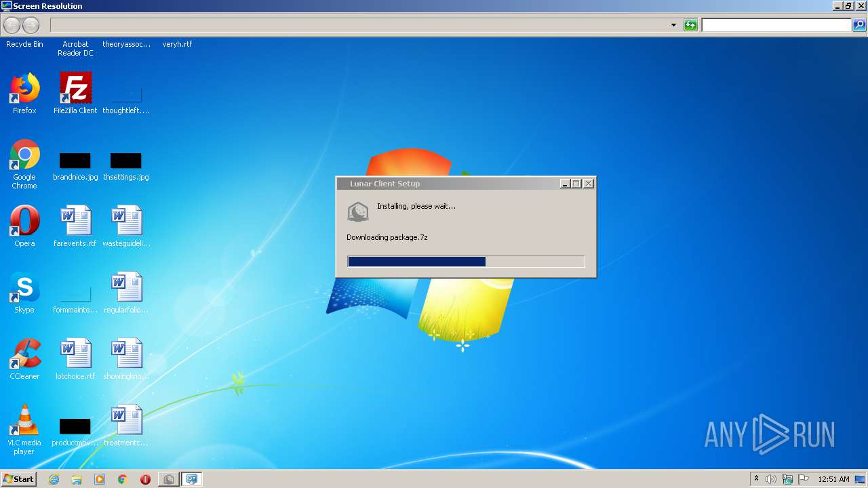This screenshot has height=488, width=868.
Task: Click the 'Downloading package.7z' status text
Action: (387, 237)
